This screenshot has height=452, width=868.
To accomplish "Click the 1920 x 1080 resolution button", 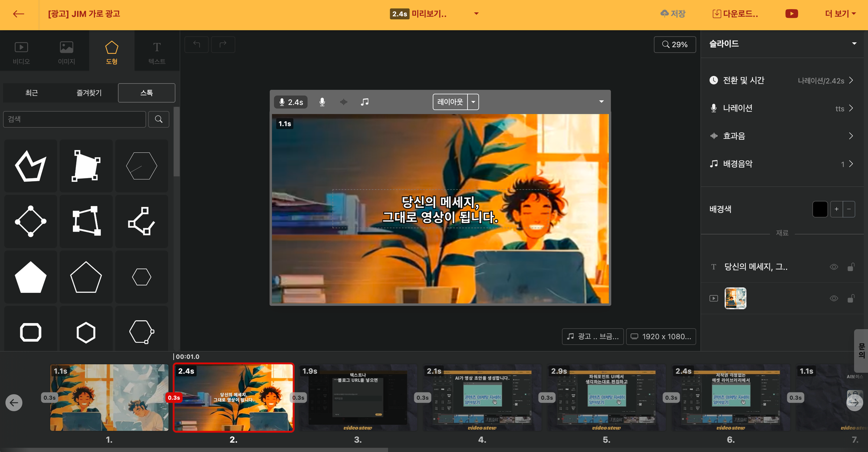I will click(x=661, y=337).
